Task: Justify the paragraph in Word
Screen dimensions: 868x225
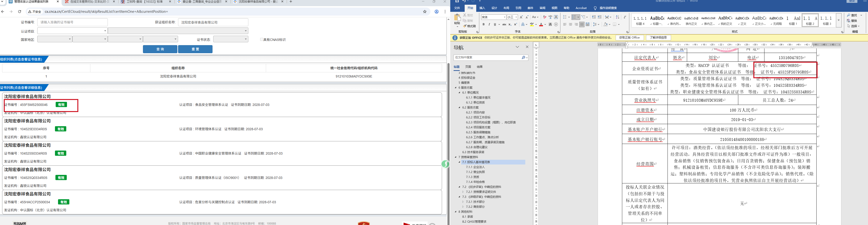Action: [x=582, y=24]
